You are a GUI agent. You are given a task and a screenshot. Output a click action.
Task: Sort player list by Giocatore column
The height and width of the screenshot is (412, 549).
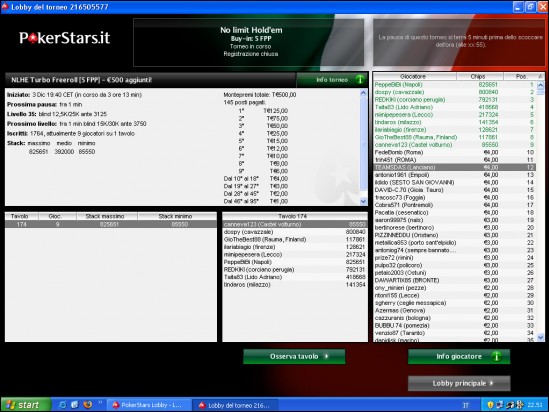point(415,76)
